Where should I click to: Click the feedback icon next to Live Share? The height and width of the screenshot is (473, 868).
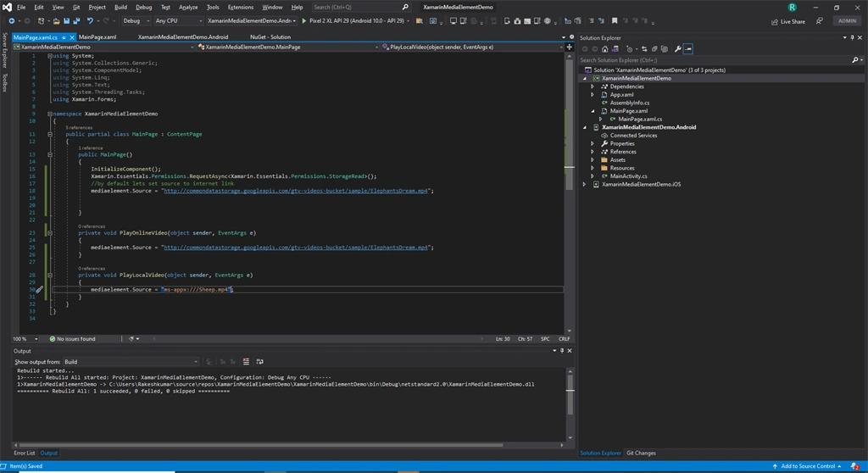point(820,21)
